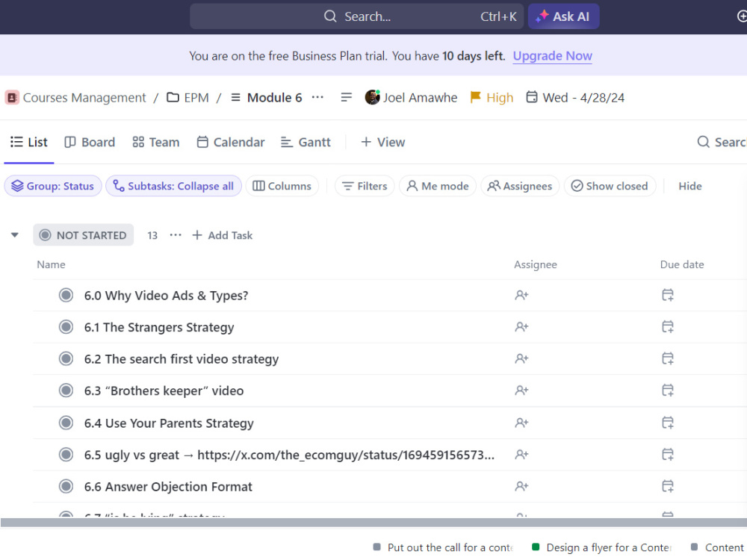
Task: Open Module 6 ellipsis options menu
Action: tap(317, 97)
